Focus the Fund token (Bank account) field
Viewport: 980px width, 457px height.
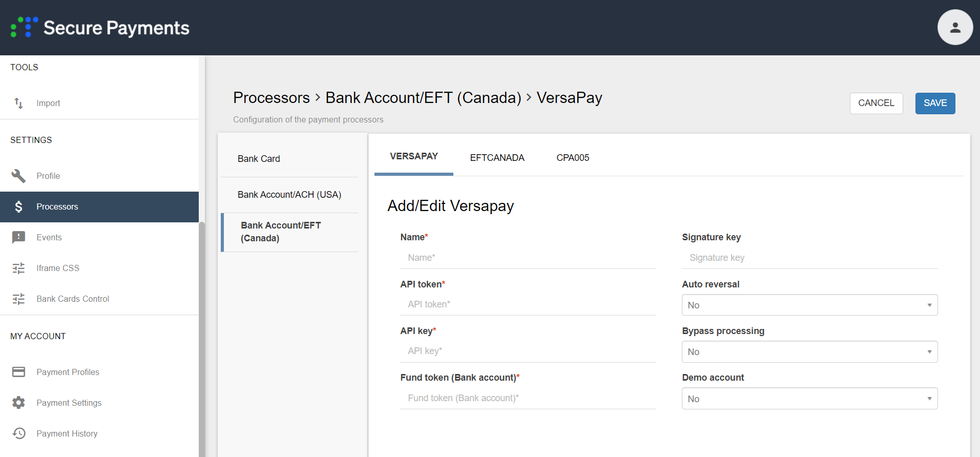pos(528,398)
